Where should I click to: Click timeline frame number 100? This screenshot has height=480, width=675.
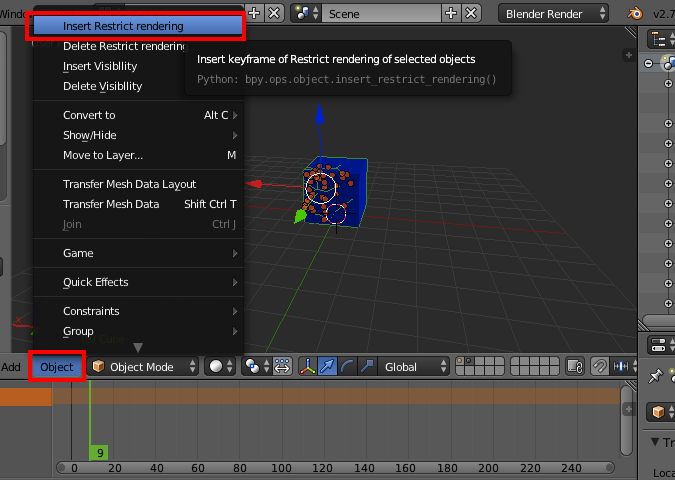coord(281,468)
